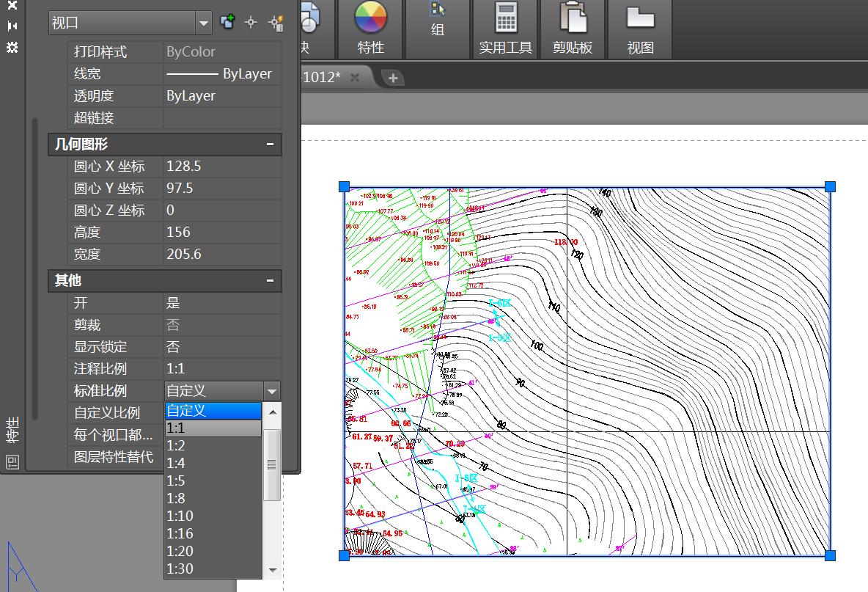This screenshot has height=592, width=868.
Task: Choose 1:10 scale from list
Action: [x=213, y=516]
